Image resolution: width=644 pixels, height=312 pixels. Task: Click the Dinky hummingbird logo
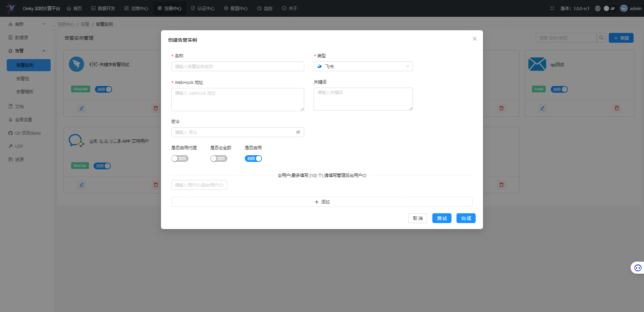pos(11,8)
